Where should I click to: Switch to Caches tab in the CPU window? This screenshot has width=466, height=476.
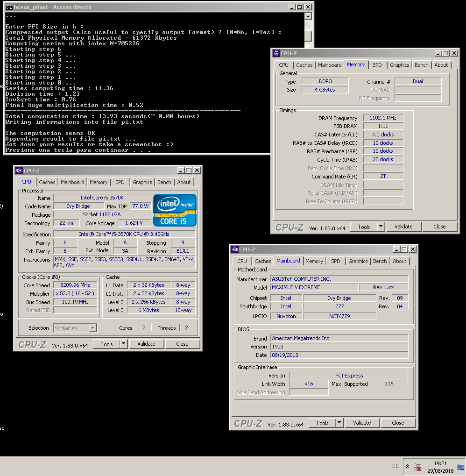click(x=47, y=182)
